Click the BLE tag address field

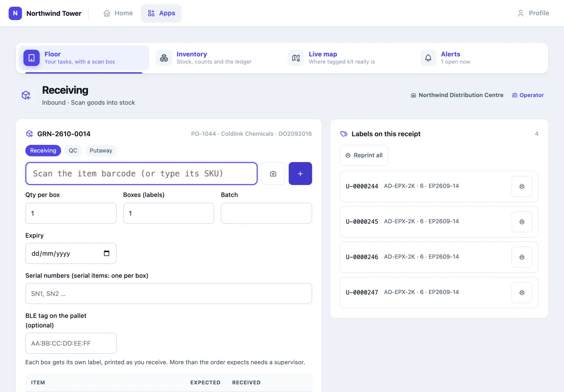coord(71,343)
